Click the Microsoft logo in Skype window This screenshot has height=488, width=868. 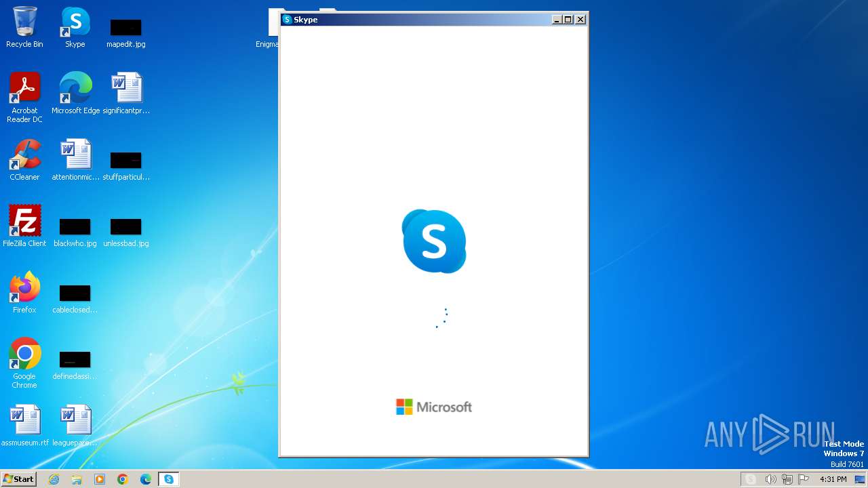point(434,407)
